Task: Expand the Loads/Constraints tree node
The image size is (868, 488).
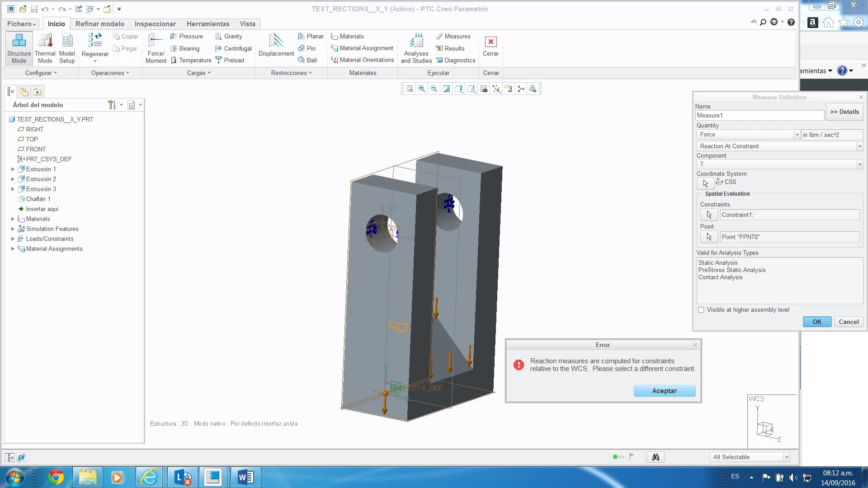Action: pos(13,239)
